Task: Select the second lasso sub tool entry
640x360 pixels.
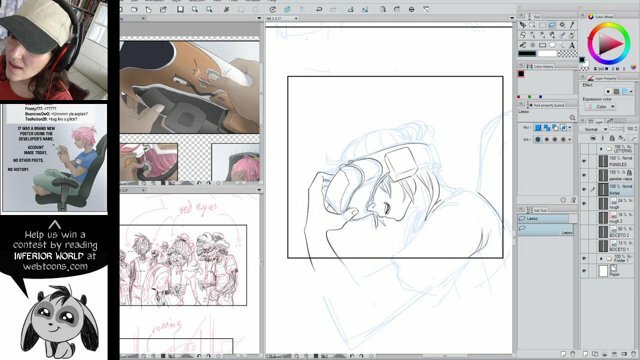Action: (x=546, y=230)
